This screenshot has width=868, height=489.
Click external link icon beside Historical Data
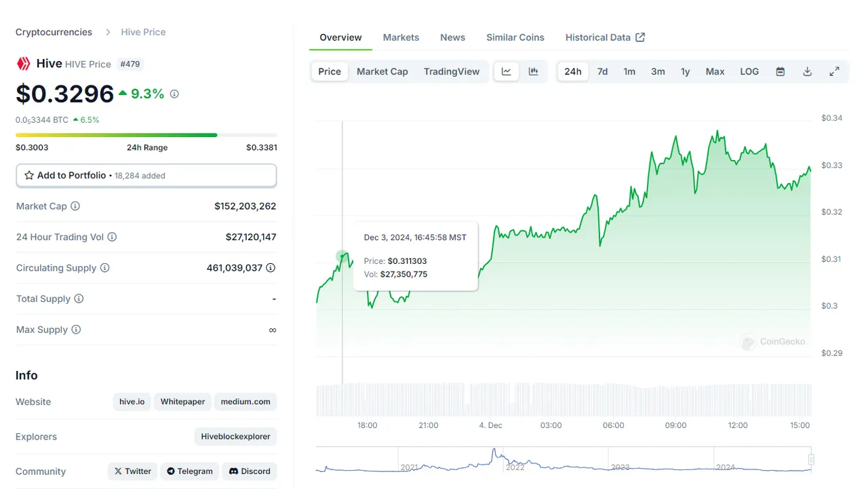(x=640, y=37)
